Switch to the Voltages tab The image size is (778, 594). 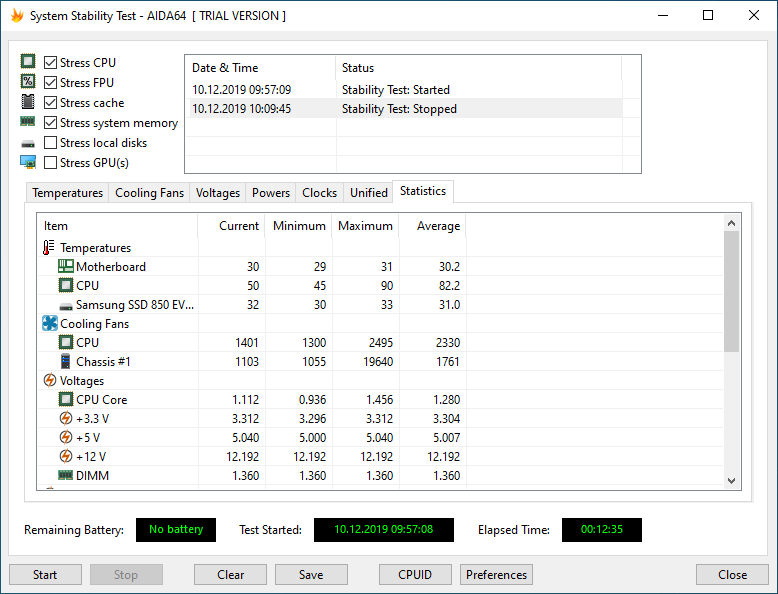click(x=218, y=193)
